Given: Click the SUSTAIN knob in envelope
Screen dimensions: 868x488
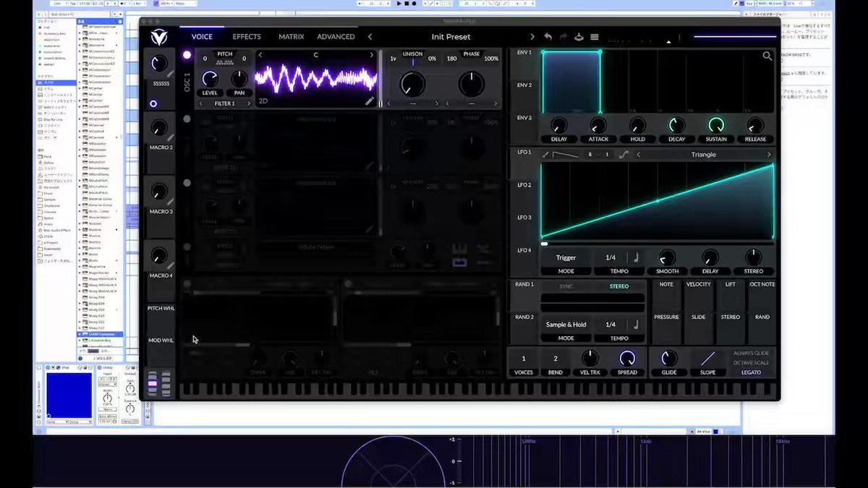Looking at the screenshot, I should click(x=716, y=124).
